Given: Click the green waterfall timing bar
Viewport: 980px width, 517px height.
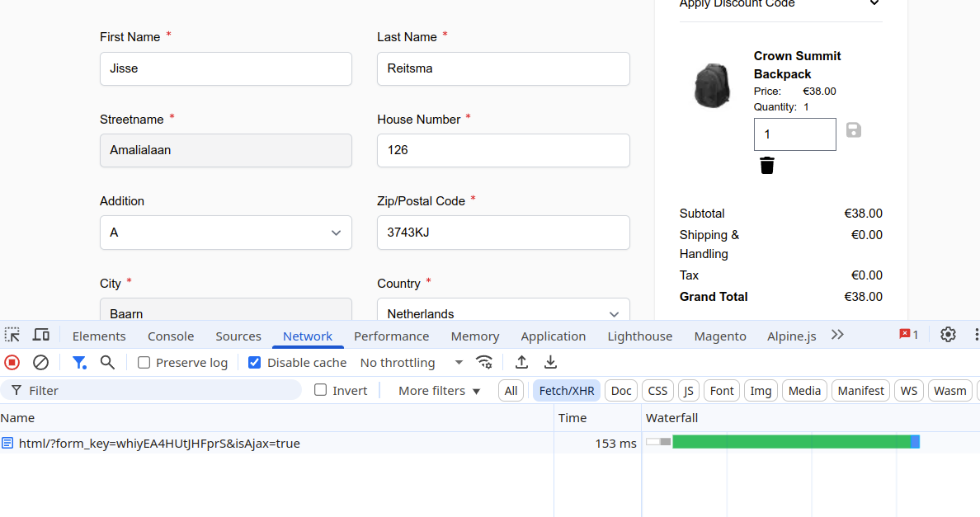Looking at the screenshot, I should pos(791,442).
